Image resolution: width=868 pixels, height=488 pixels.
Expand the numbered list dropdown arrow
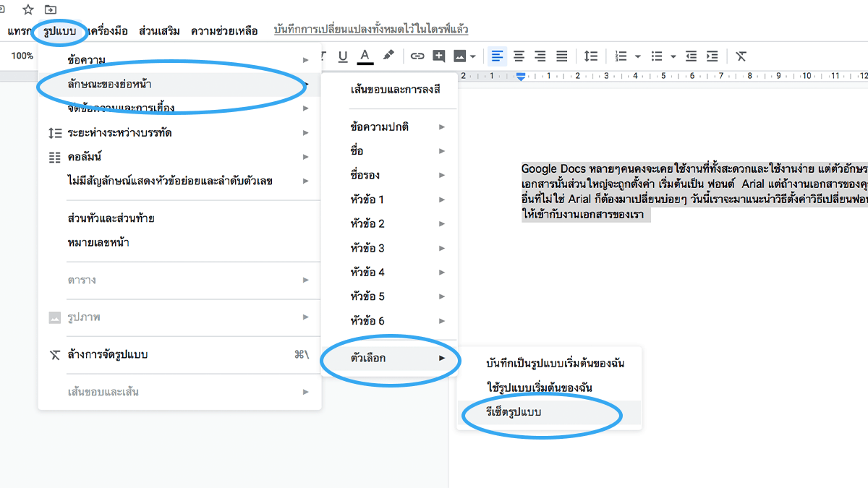(x=637, y=56)
